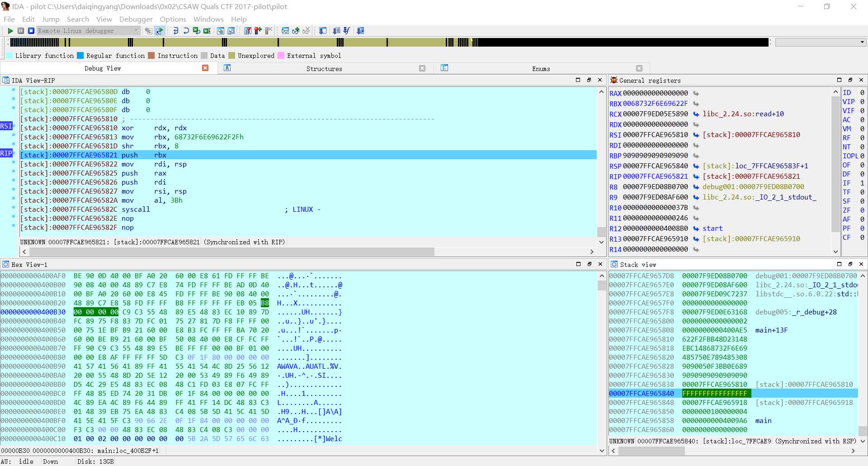Click the Add watch toolbar icon

(x=296, y=31)
